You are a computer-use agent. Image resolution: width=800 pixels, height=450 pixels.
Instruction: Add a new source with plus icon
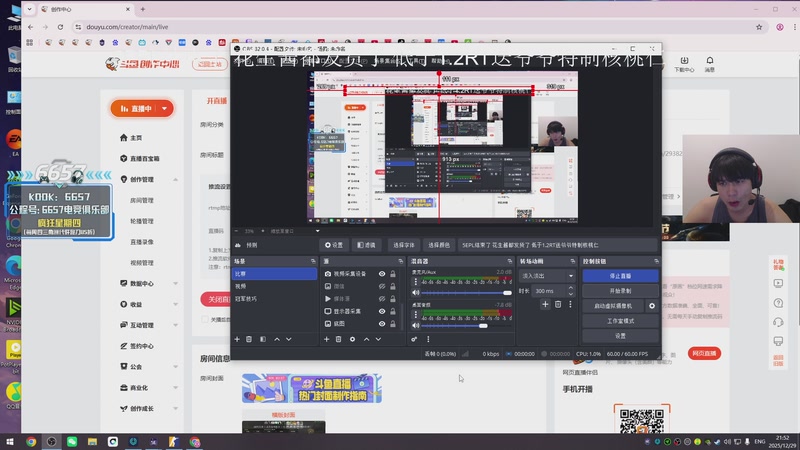point(327,339)
